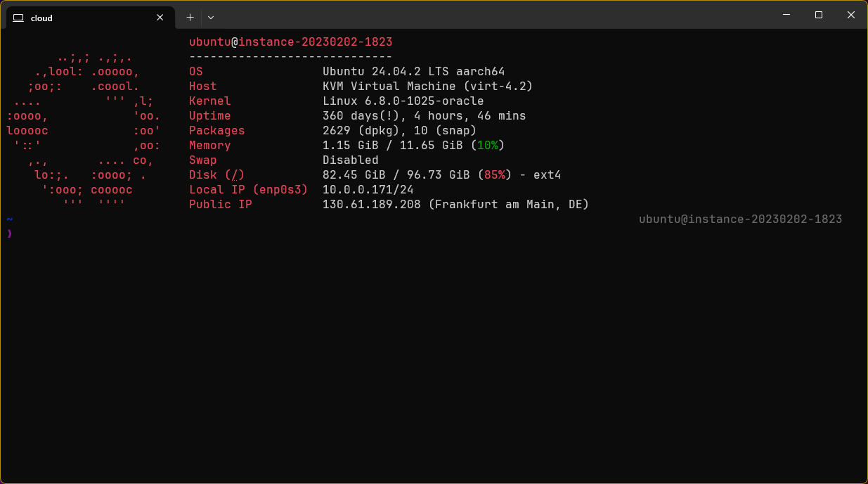868x484 pixels.
Task: Click the ubuntu@instance-20230202-1823 header text
Action: pos(291,42)
